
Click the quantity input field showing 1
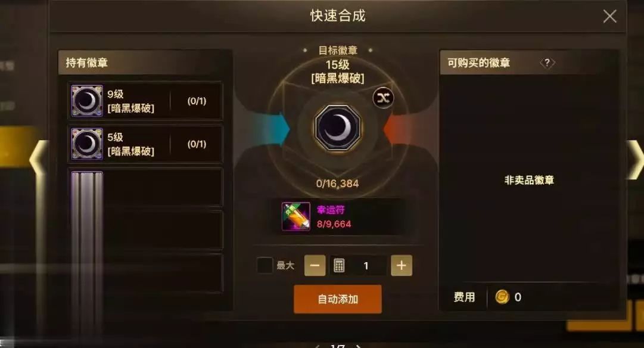(366, 266)
